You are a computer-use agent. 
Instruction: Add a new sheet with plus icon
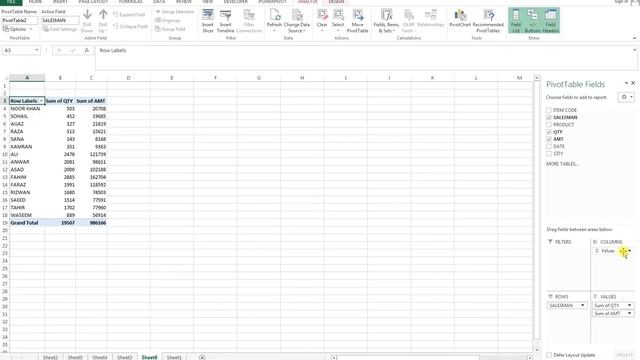pos(202,357)
